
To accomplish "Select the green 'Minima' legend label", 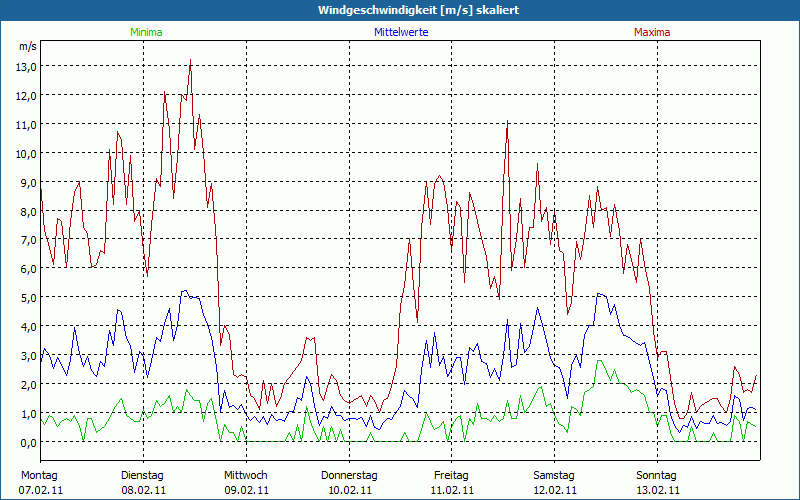I will (x=146, y=32).
